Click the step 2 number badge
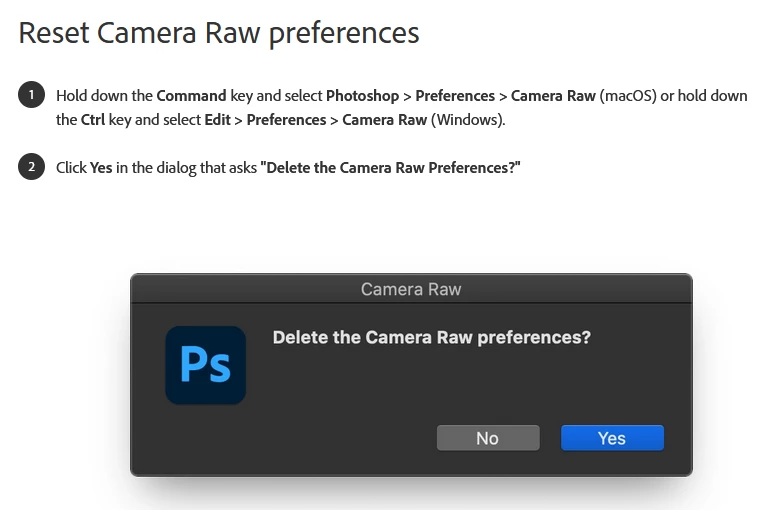 pyautogui.click(x=31, y=167)
